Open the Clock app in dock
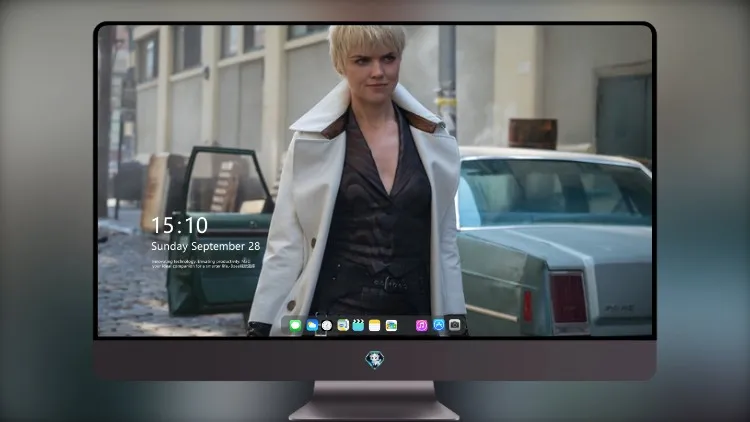This screenshot has height=422, width=750. coord(327,326)
